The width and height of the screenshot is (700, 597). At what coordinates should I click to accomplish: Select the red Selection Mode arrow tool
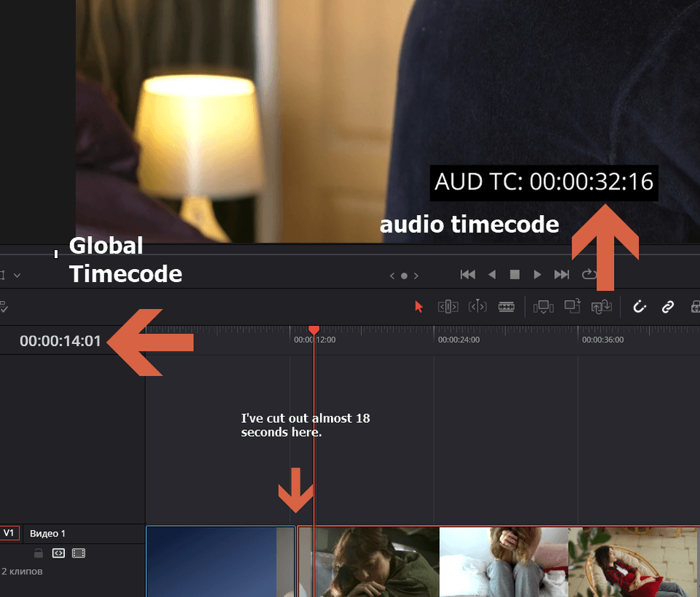[x=419, y=307]
